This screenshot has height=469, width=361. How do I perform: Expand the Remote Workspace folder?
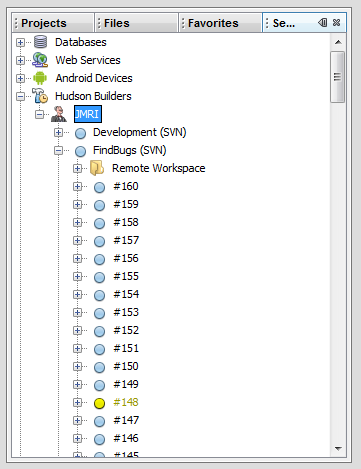(x=77, y=168)
